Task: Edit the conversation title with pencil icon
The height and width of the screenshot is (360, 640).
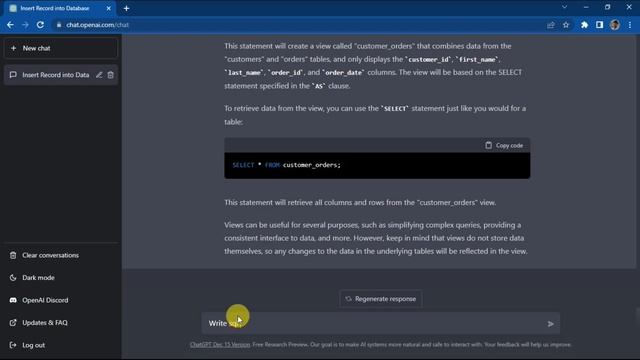Action: pos(99,75)
